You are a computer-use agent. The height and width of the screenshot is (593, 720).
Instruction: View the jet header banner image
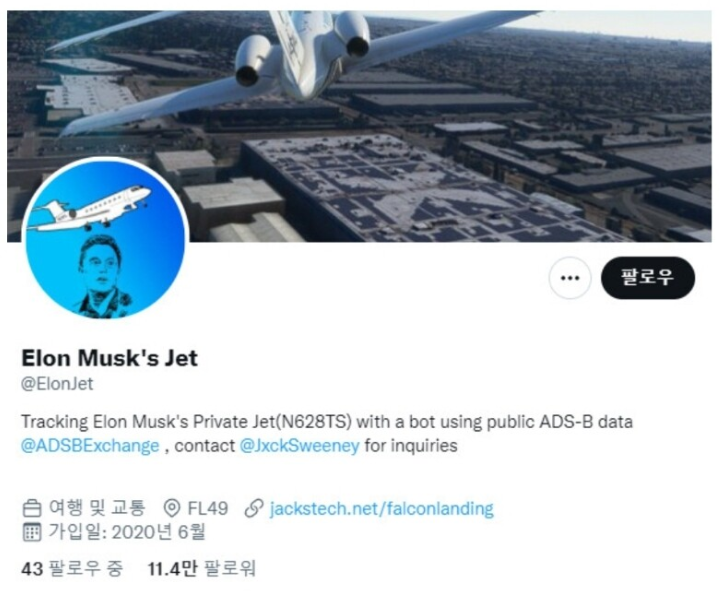click(359, 126)
